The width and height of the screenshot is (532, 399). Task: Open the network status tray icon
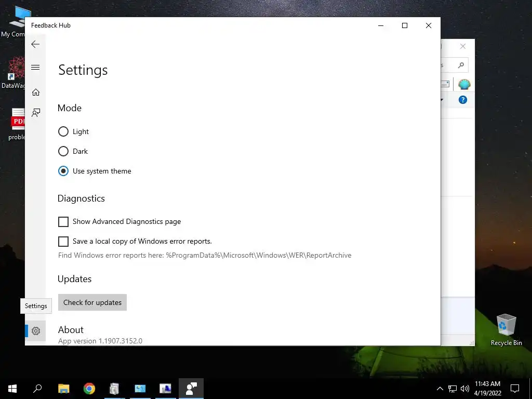[x=453, y=389]
